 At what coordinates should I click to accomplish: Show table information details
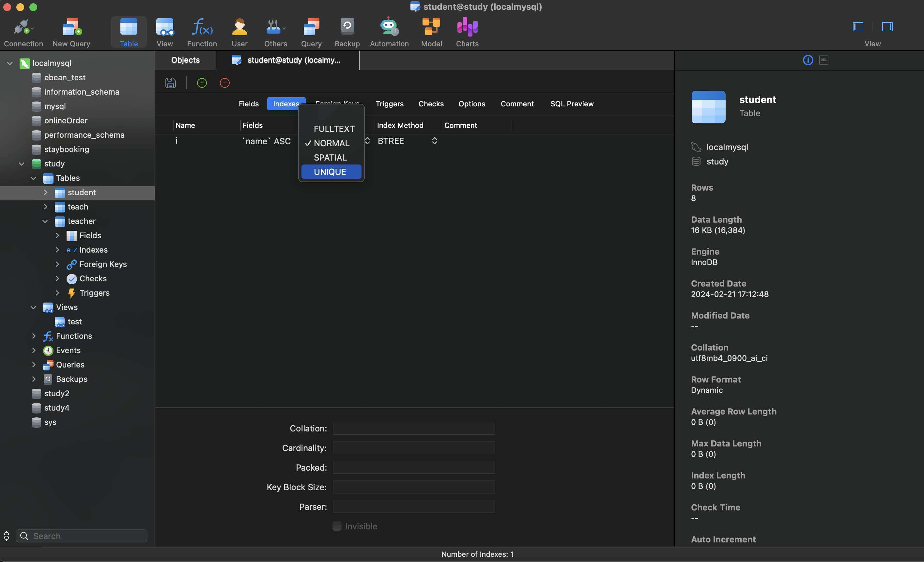pyautogui.click(x=808, y=60)
